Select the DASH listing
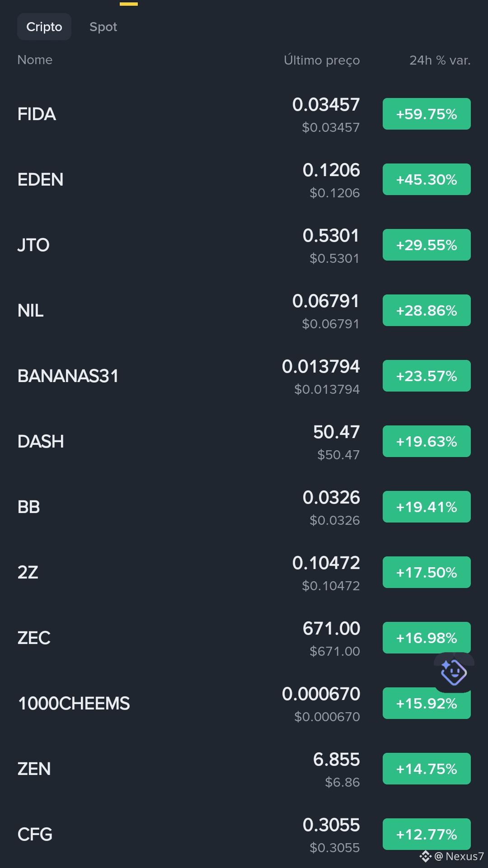 [244, 441]
